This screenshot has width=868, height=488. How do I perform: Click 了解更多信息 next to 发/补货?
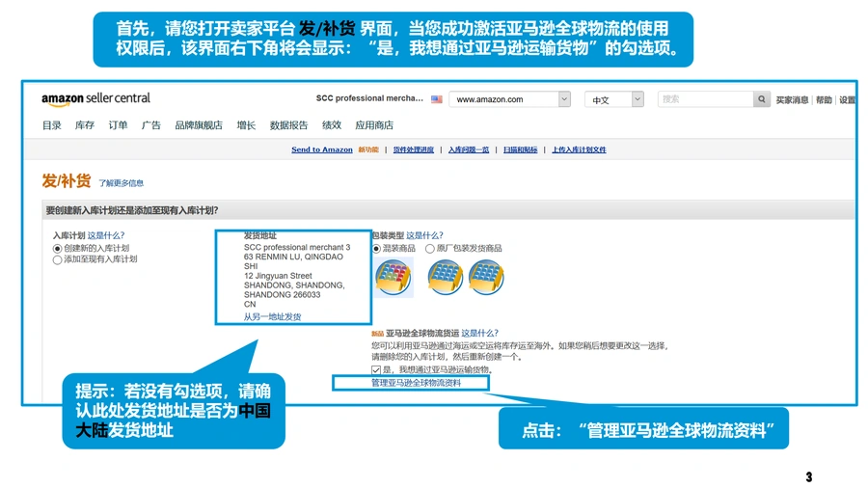coord(122,183)
